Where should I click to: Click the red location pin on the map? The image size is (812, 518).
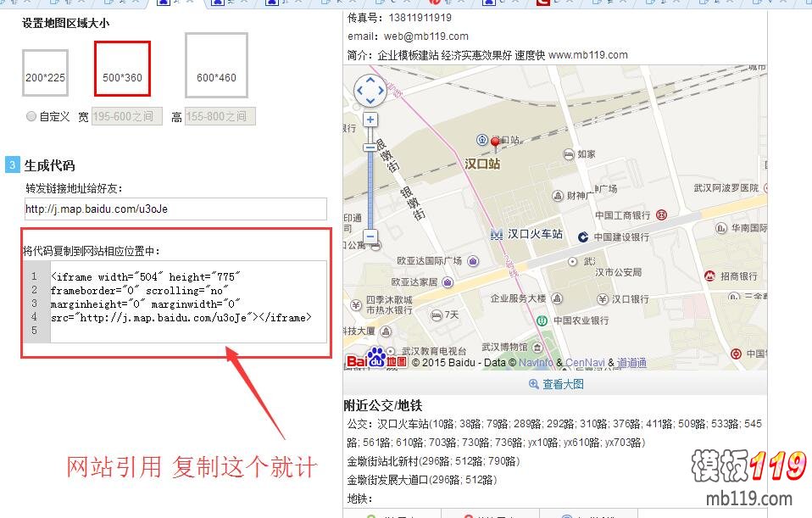[495, 144]
